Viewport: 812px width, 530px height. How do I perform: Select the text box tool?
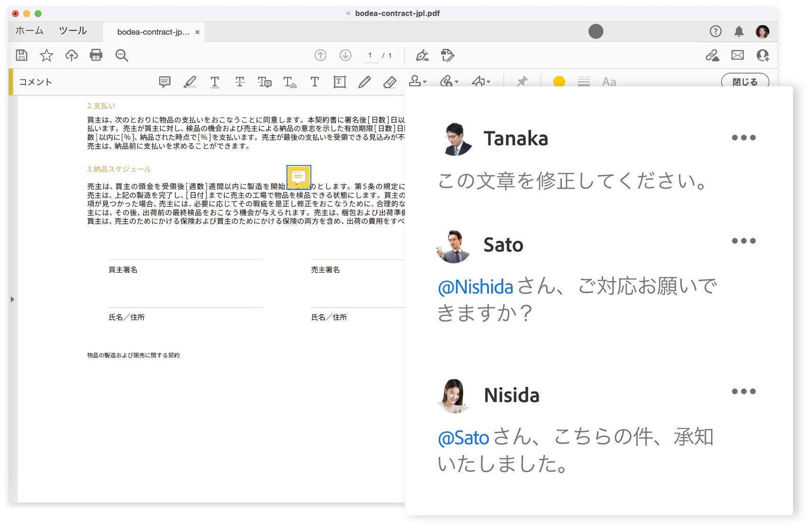[x=340, y=82]
